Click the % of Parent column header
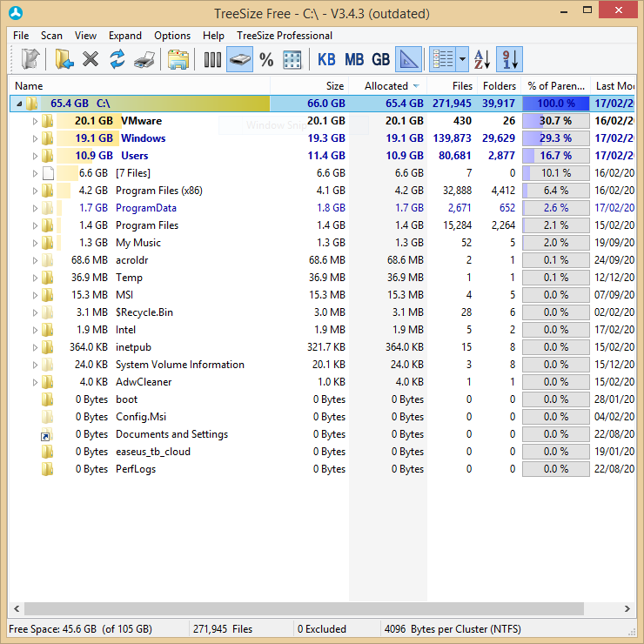Screen dimensions: 644x644 point(556,86)
